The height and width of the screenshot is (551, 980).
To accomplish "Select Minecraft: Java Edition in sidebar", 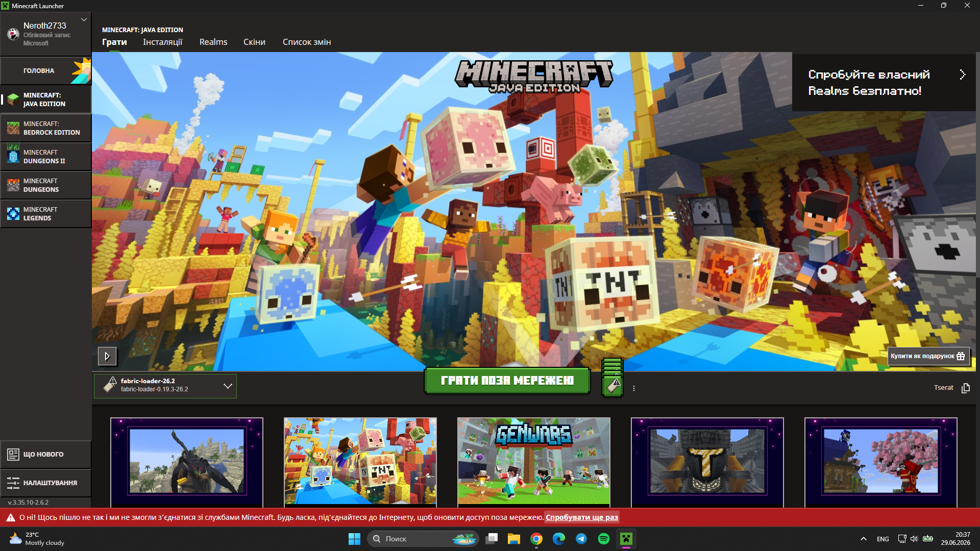I will point(46,99).
